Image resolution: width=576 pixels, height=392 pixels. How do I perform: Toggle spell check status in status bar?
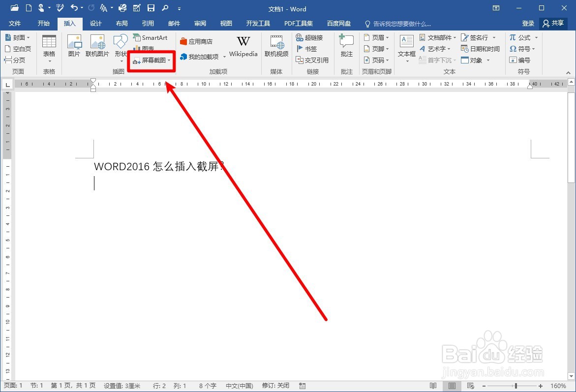(303, 386)
